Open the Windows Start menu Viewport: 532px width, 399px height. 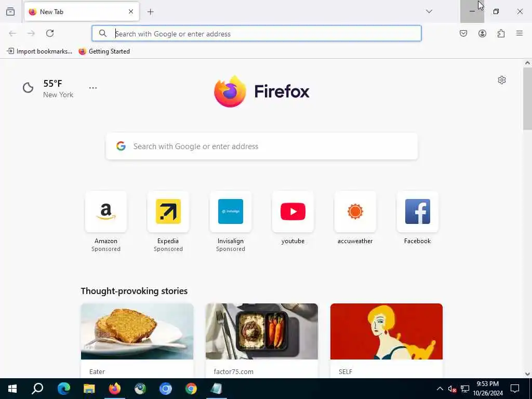pos(12,389)
